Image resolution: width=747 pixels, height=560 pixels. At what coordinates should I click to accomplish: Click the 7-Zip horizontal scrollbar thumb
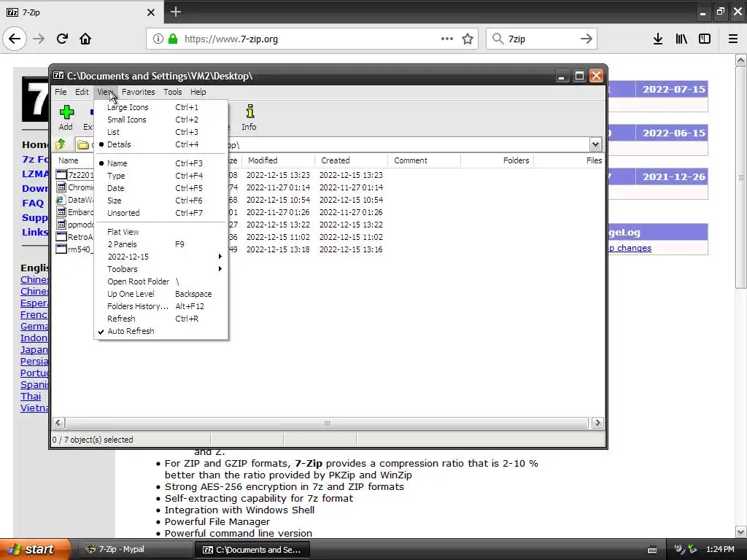327,423
